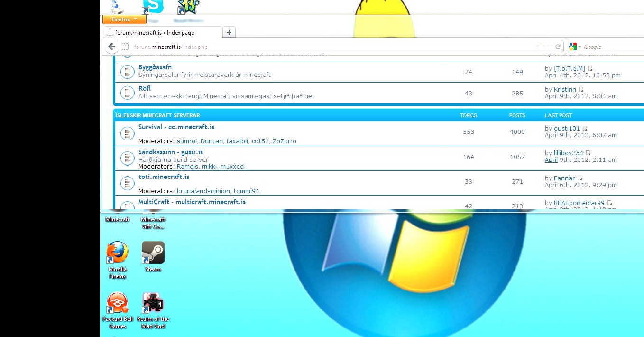Open the toti.minecraft.is forum link
Viewport: 644px width, 337px height.
(164, 177)
